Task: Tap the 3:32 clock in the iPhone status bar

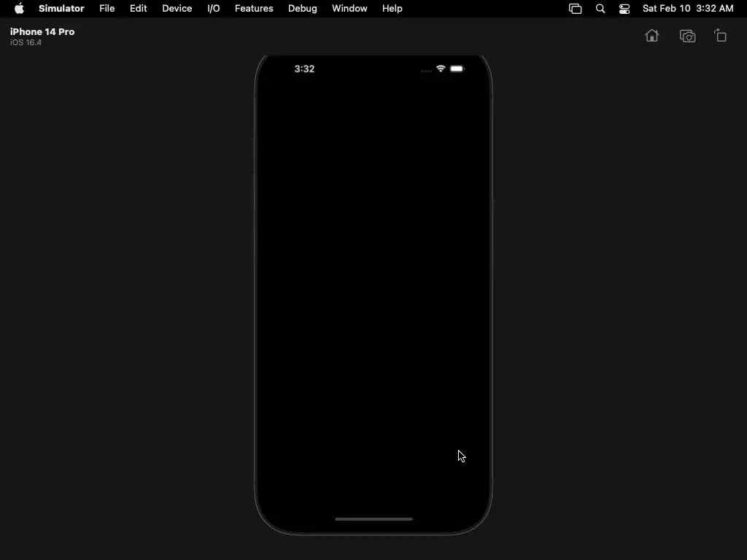Action: pos(304,69)
